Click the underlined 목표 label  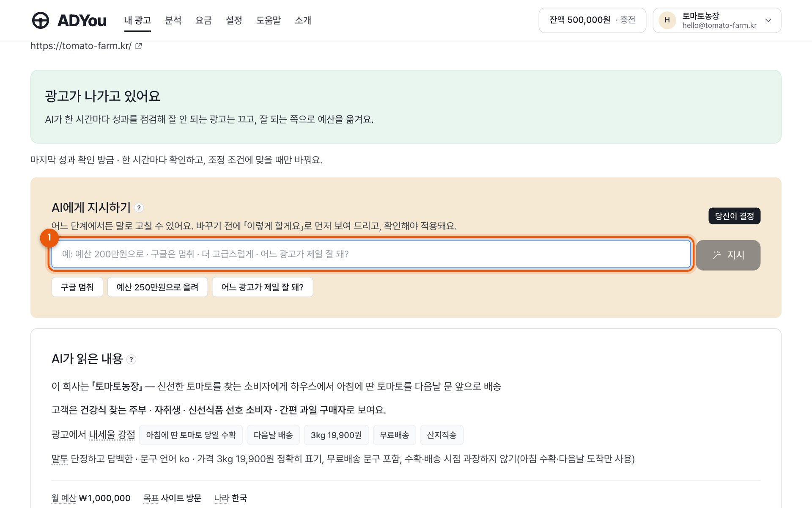tap(151, 498)
